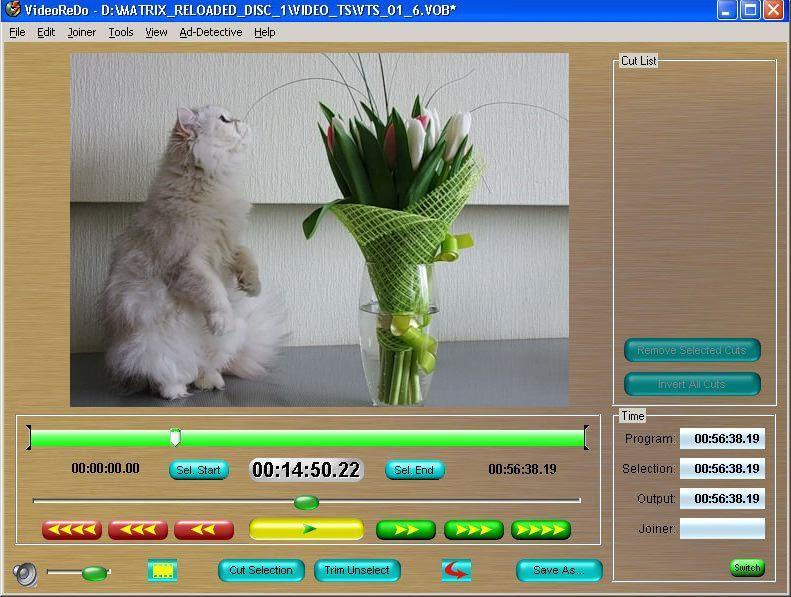791x597 pixels.
Task: Click the volume slider's green knob
Action: (x=94, y=573)
